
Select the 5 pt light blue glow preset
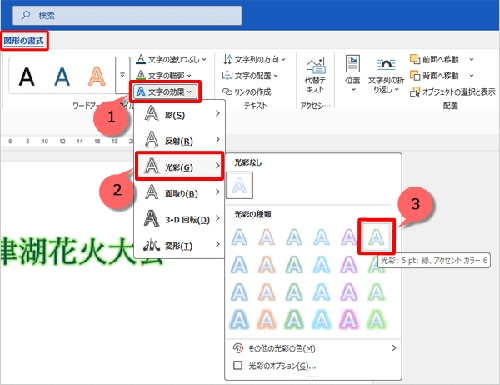321,237
